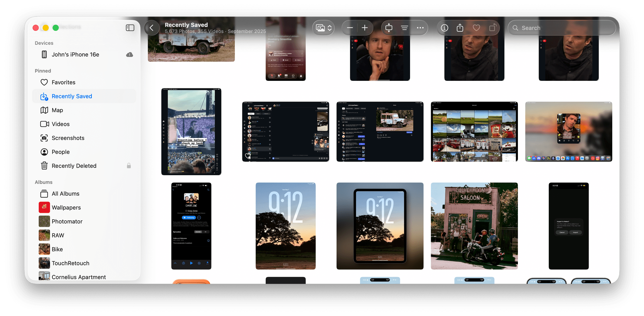Click the Share icon in toolbar

point(460,28)
